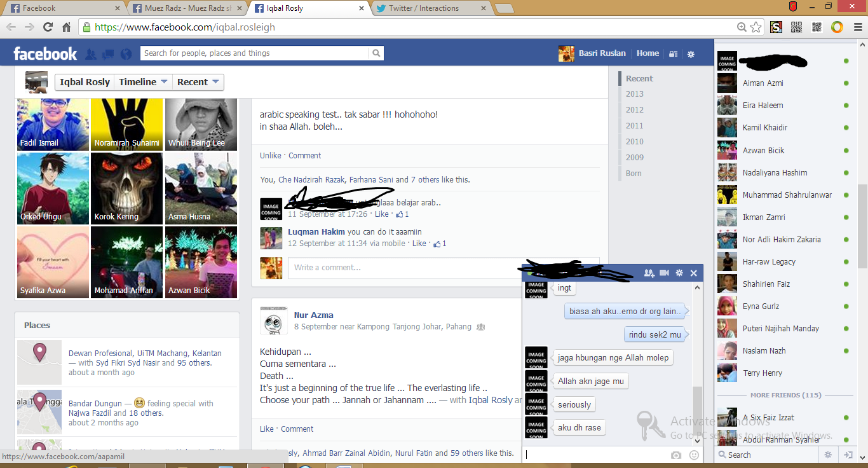
Task: Open Syafika Azwa friend thumbnail
Action: point(53,262)
